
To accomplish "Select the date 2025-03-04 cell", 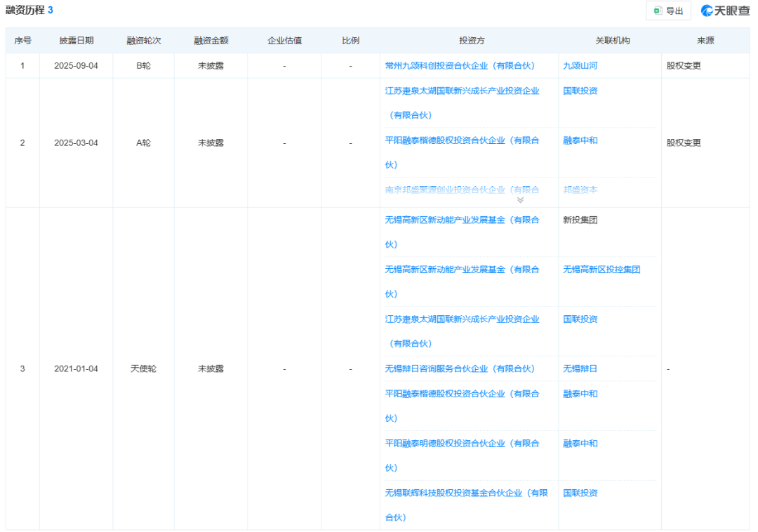I will [x=76, y=143].
